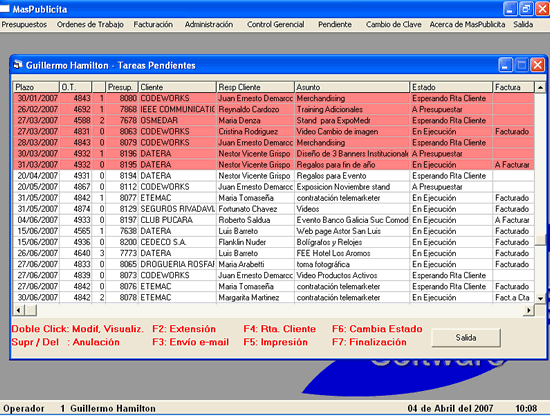Select the SEGUROS RIVADAVI client cell
Viewport: 550px width, 416px height.
pyautogui.click(x=177, y=209)
